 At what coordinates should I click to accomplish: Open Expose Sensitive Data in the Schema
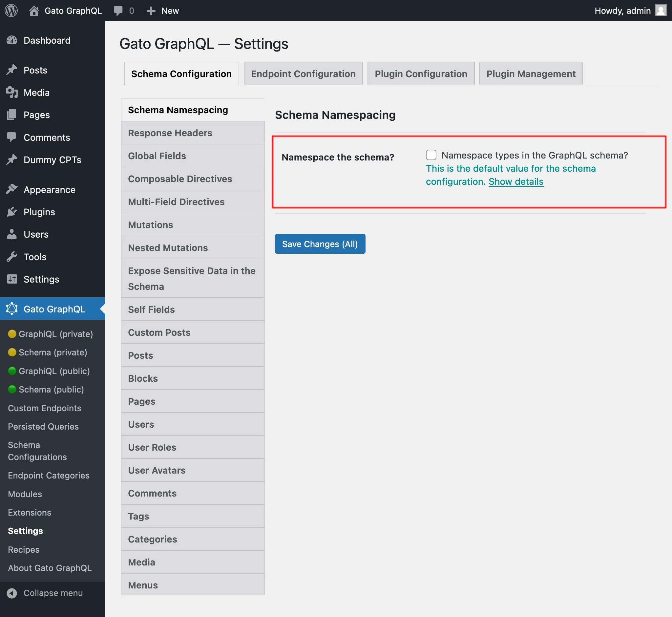point(193,278)
